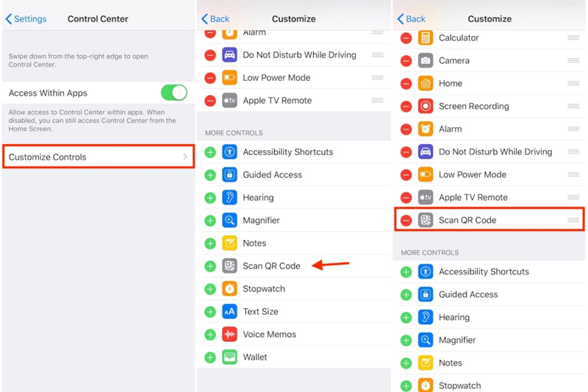Add Voice Memos using the green plus

[x=210, y=335]
